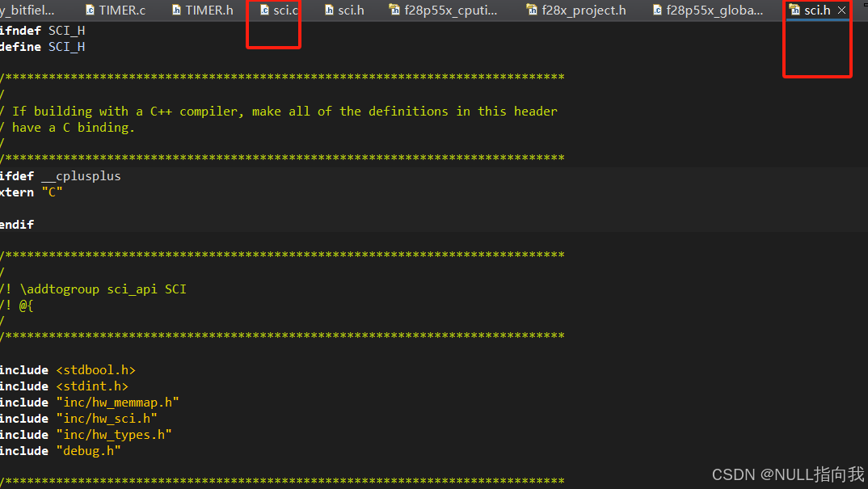Click the file icon on active sci.h tab

[794, 10]
